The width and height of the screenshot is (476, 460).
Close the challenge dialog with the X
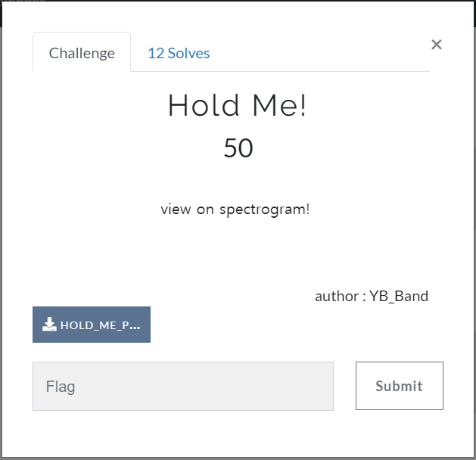coord(436,45)
